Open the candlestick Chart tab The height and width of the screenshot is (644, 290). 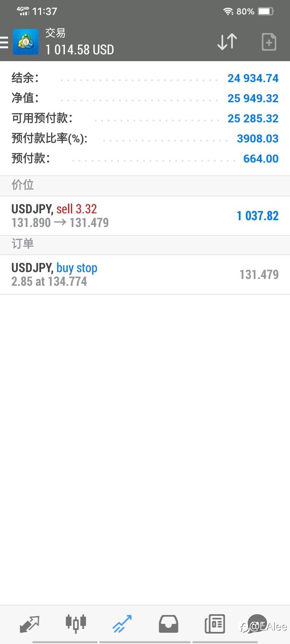tap(76, 624)
